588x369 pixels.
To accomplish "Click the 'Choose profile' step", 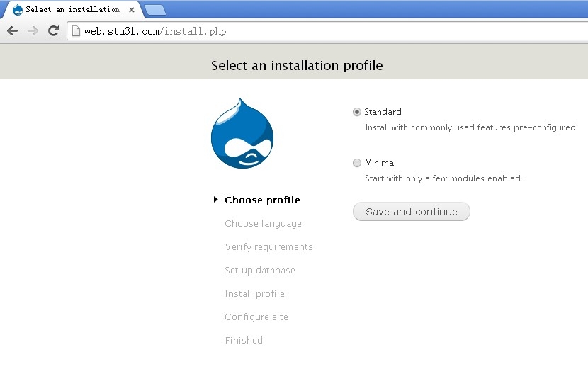I will [x=262, y=200].
